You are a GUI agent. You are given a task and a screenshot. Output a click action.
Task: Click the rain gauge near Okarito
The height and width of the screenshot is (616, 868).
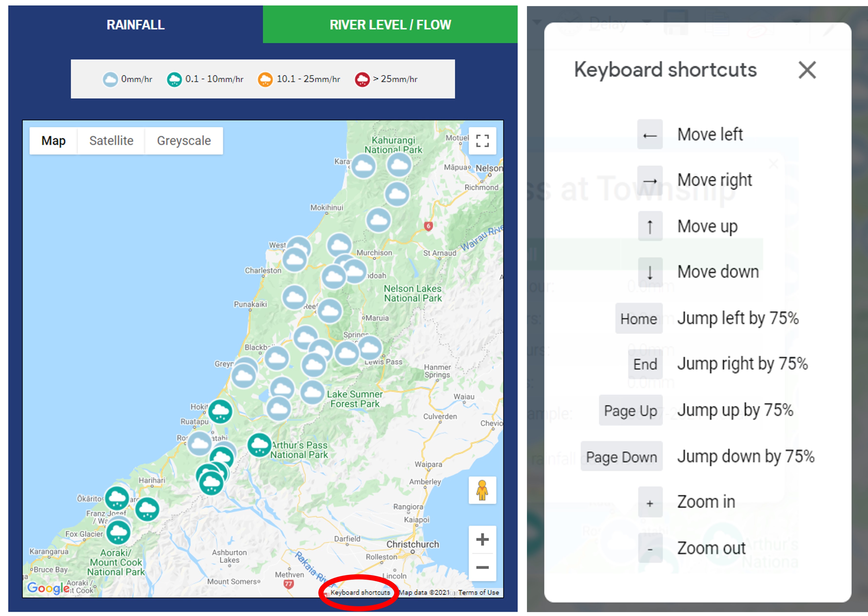pyautogui.click(x=117, y=498)
